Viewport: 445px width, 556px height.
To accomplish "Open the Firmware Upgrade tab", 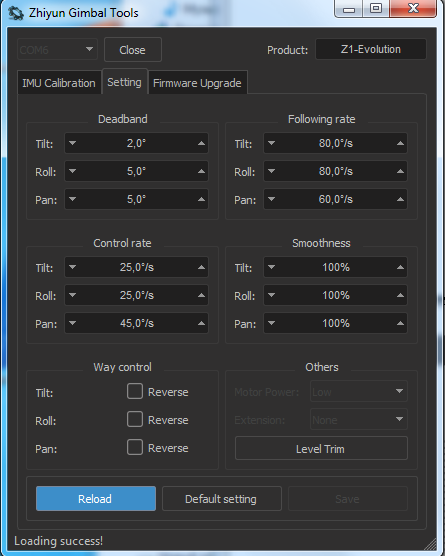I will tap(197, 83).
